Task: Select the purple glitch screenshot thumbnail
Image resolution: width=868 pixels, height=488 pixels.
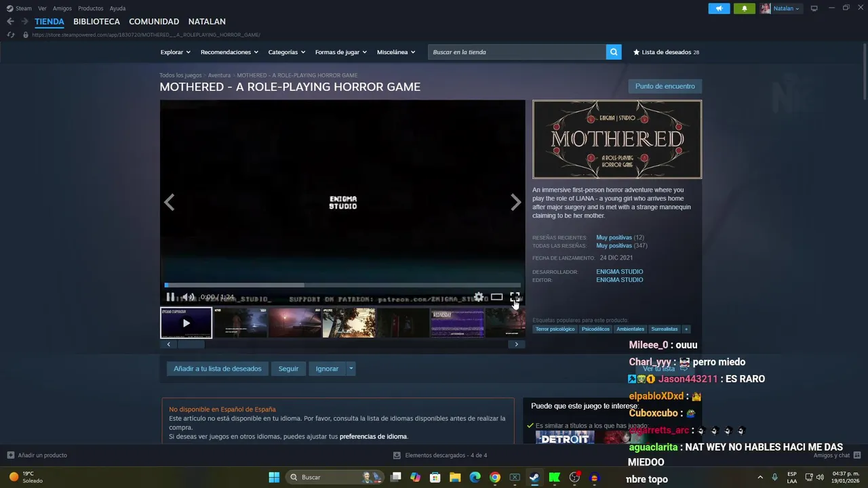Action: coord(457,323)
